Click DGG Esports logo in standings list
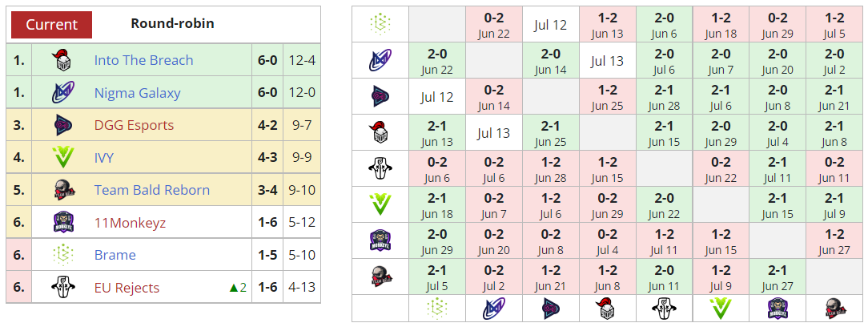 click(x=62, y=125)
